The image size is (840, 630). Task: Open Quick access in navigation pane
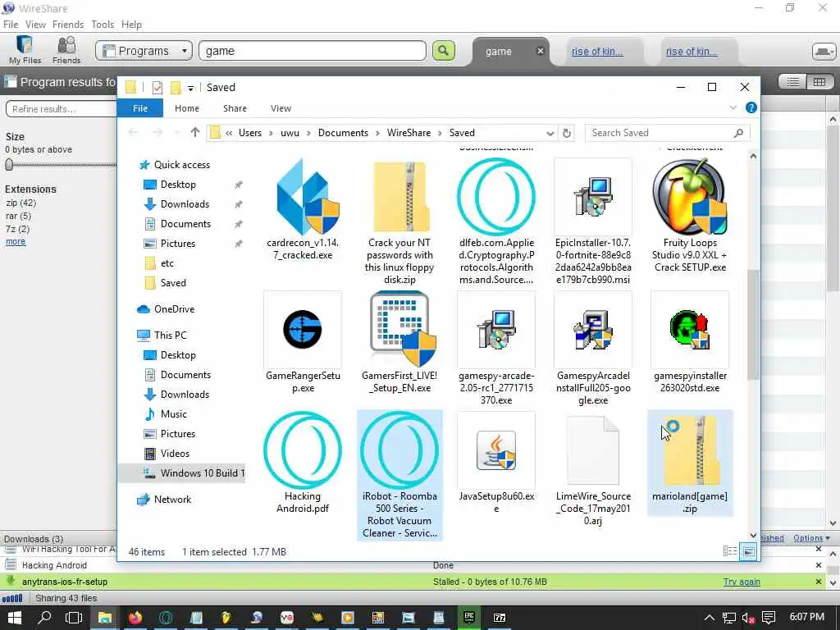tap(181, 165)
